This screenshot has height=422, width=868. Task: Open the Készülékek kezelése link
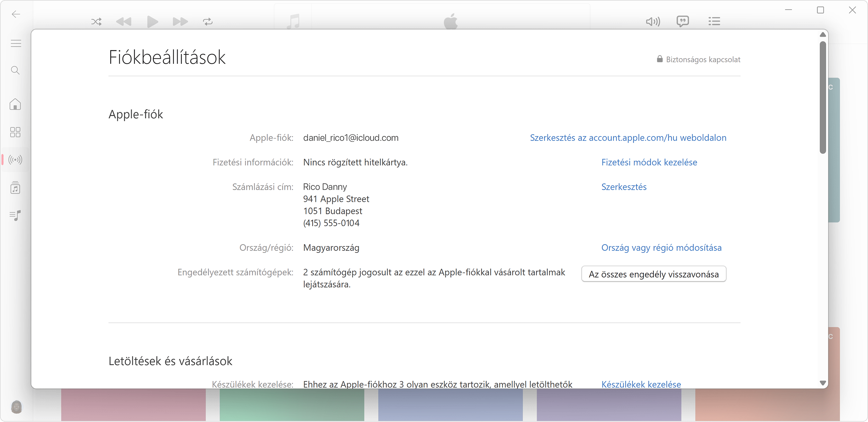click(641, 384)
